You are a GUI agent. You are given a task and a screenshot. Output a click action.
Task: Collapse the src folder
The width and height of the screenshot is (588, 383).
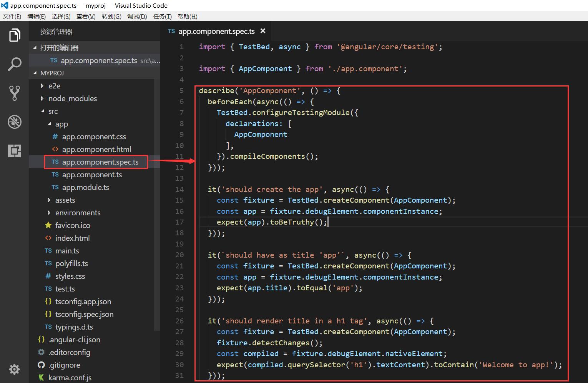tap(91, 111)
